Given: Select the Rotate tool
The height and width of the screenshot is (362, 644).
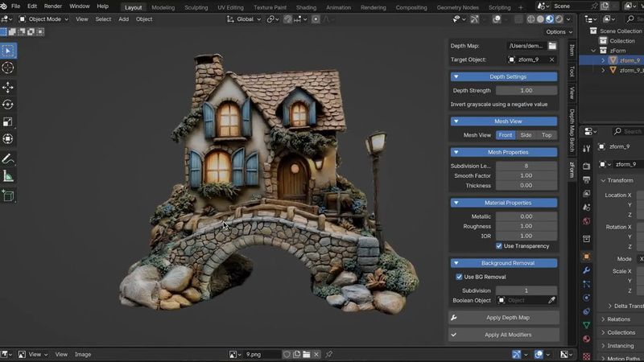Looking at the screenshot, I should coord(8,105).
